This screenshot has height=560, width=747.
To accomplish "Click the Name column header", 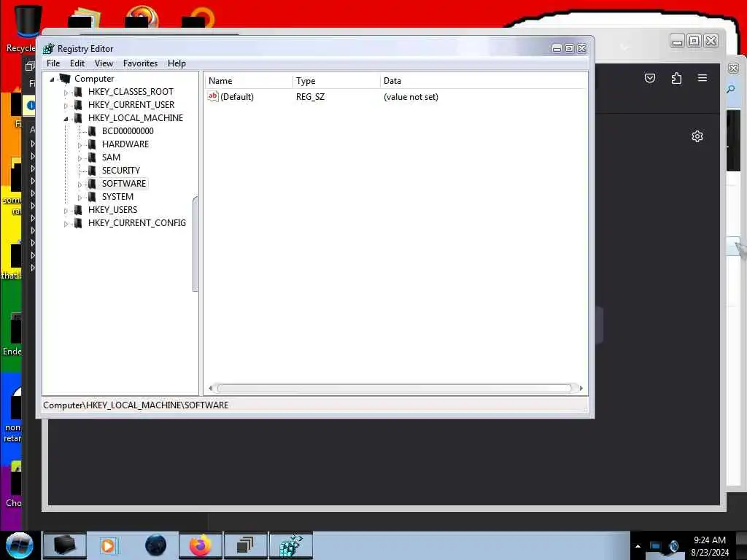I will 249,81.
